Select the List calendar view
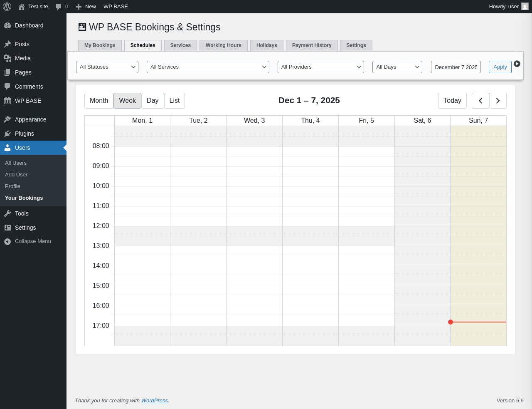The height and width of the screenshot is (409, 532). coord(175,101)
